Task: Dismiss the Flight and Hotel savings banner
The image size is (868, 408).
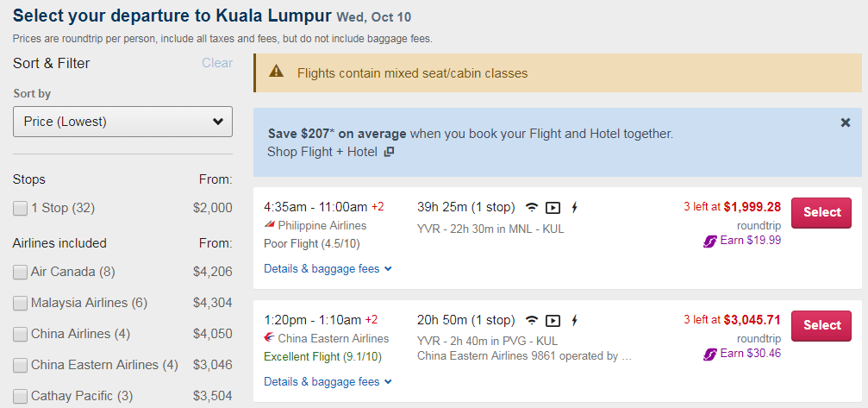Action: click(x=846, y=122)
